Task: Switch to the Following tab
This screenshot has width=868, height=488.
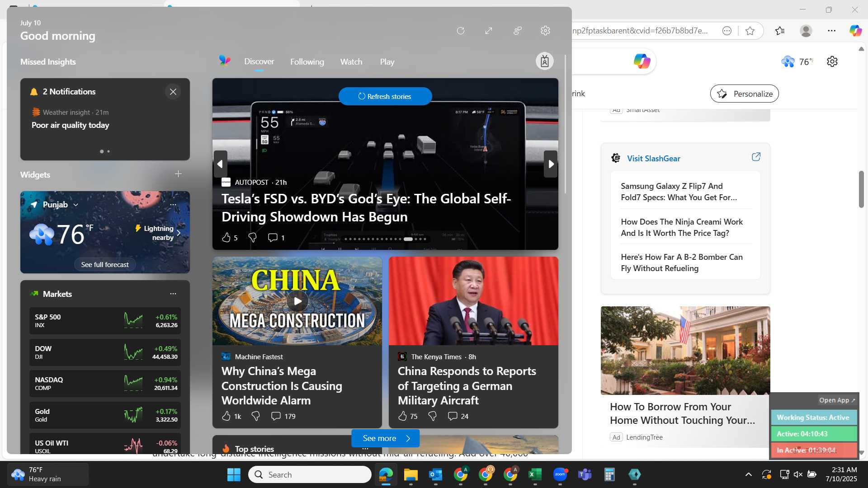Action: pos(307,62)
